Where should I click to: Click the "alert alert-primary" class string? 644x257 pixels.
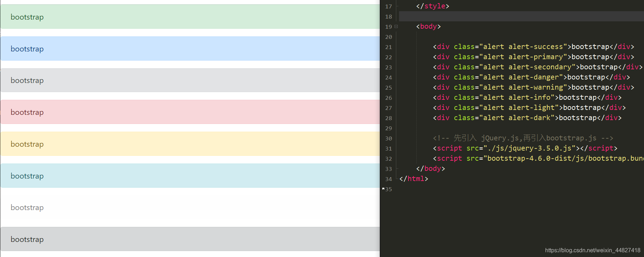pos(523,57)
